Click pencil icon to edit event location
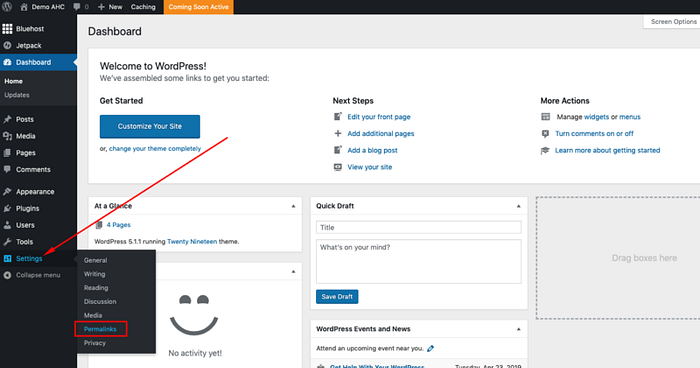The width and height of the screenshot is (700, 368). click(430, 348)
